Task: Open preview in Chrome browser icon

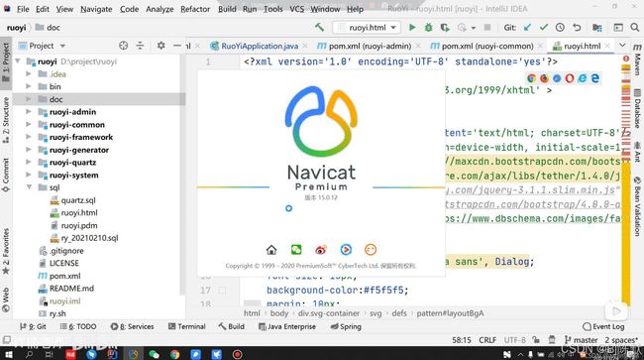Action: (x=531, y=78)
